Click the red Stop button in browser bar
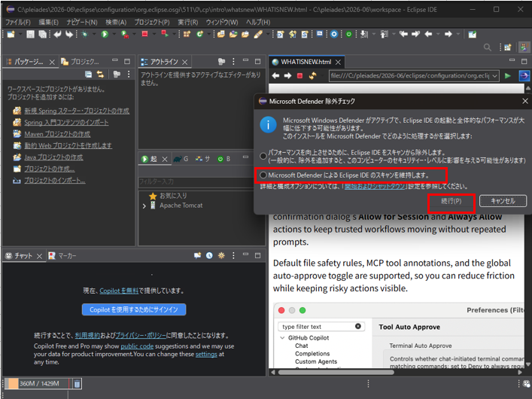Viewport: 532px width, 399px height. click(299, 76)
